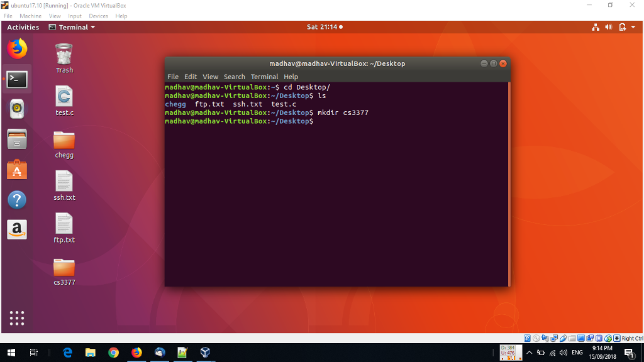Viewport: 644px width, 362px height.
Task: Open the Windows Start menu
Action: [x=11, y=353]
